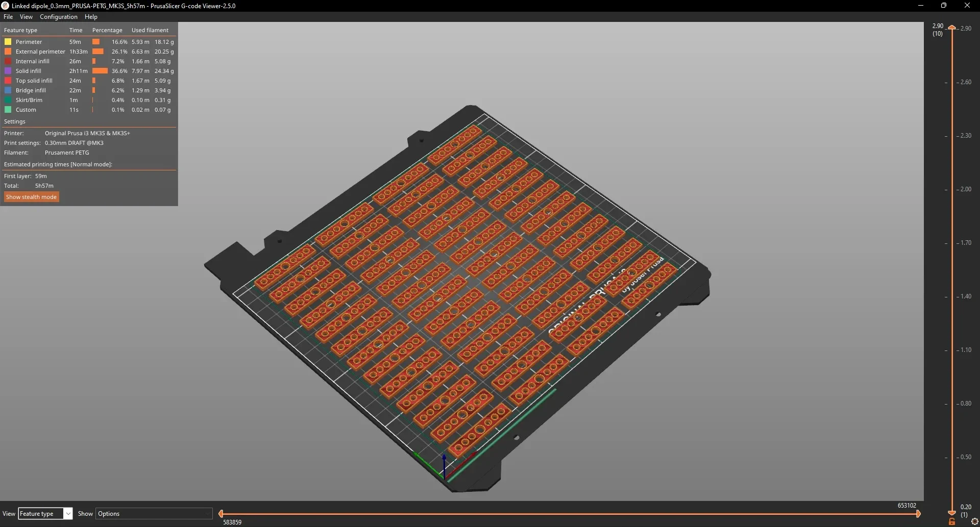Screen dimensions: 980x527
Task: Click the printer name 'Original Prusa i3 MK3S & MK3S+'
Action: pyautogui.click(x=87, y=133)
